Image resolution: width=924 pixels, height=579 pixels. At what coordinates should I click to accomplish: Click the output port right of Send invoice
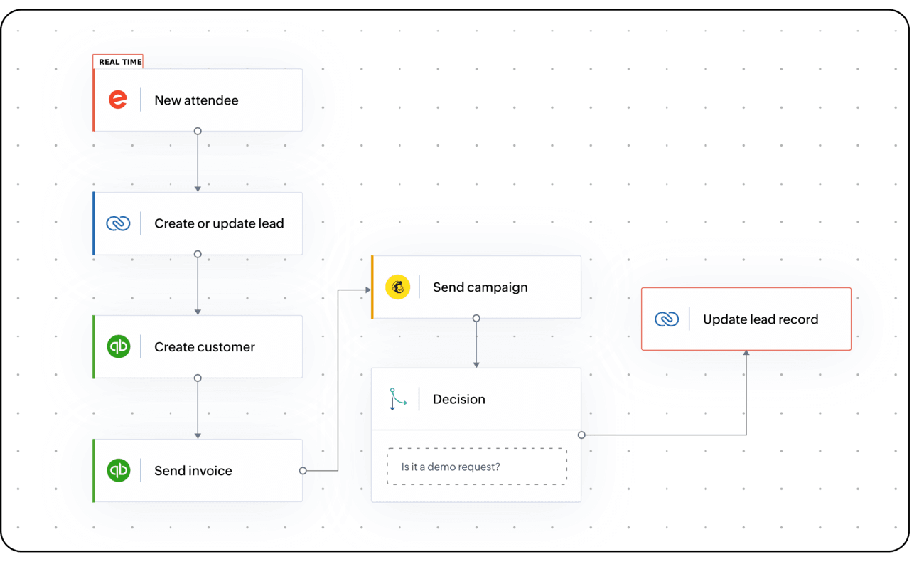coord(303,471)
